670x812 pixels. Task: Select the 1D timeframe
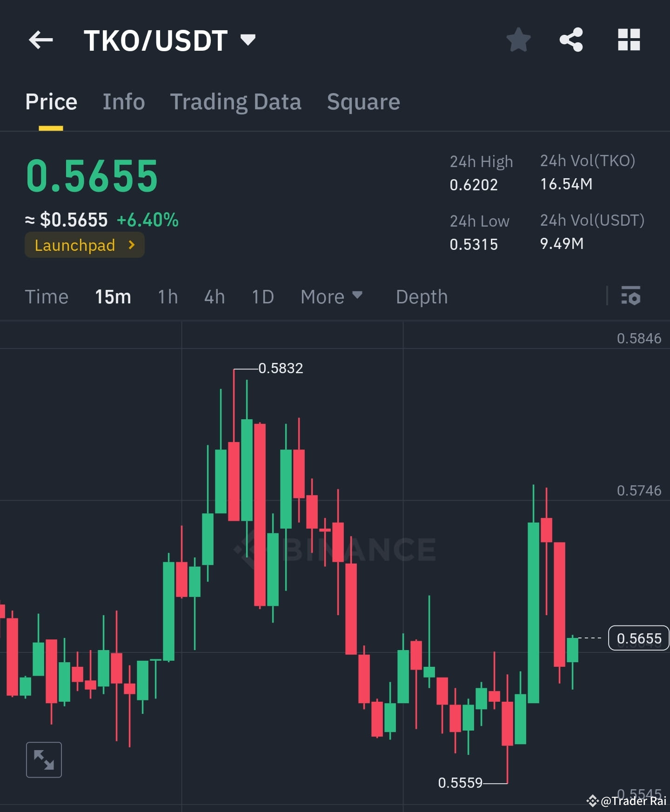pos(262,296)
